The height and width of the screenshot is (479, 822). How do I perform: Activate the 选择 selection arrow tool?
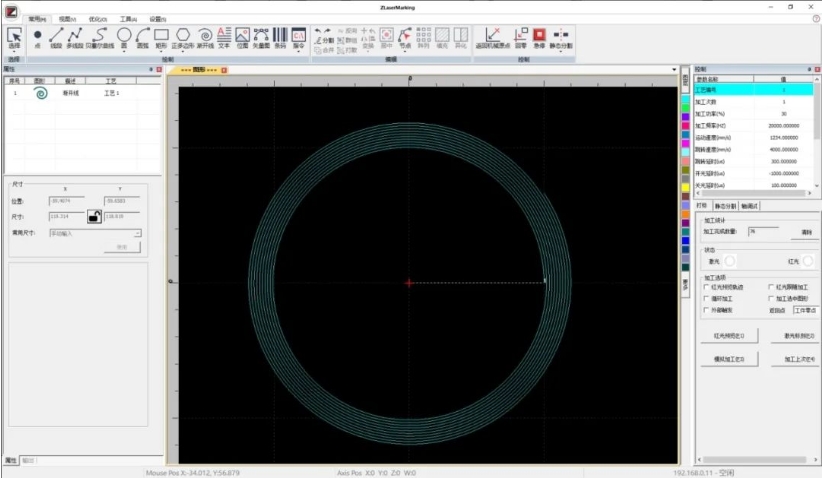pos(15,38)
